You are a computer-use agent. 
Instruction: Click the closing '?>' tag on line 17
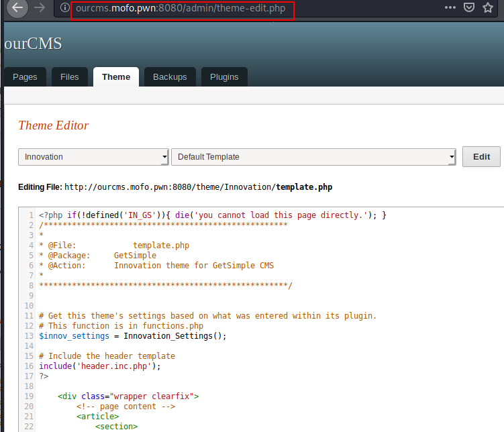tap(44, 376)
